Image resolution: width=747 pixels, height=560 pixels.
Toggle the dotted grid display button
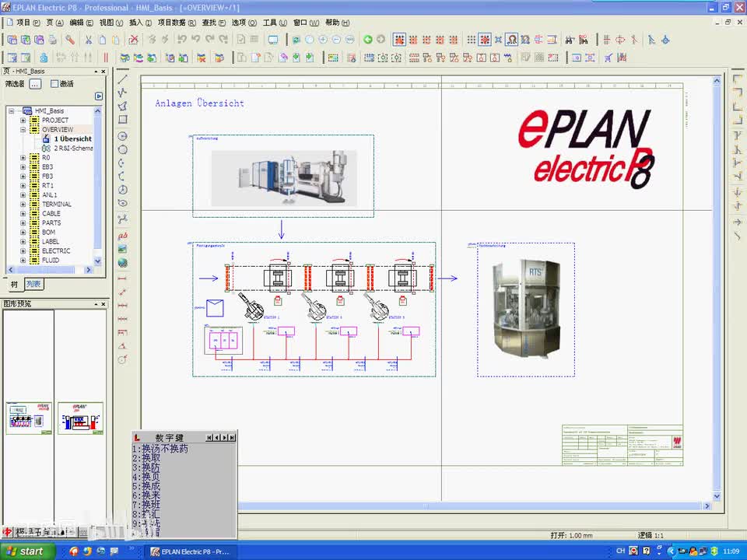[x=472, y=40]
